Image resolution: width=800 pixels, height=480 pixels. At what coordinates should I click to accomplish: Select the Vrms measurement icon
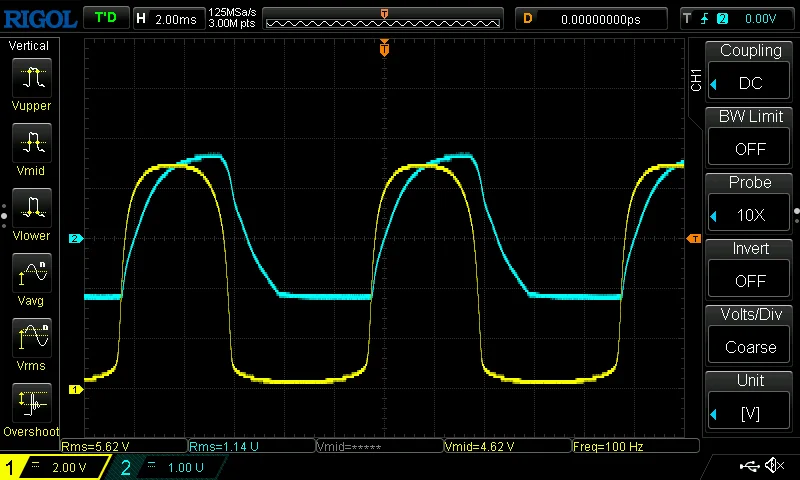pos(32,337)
